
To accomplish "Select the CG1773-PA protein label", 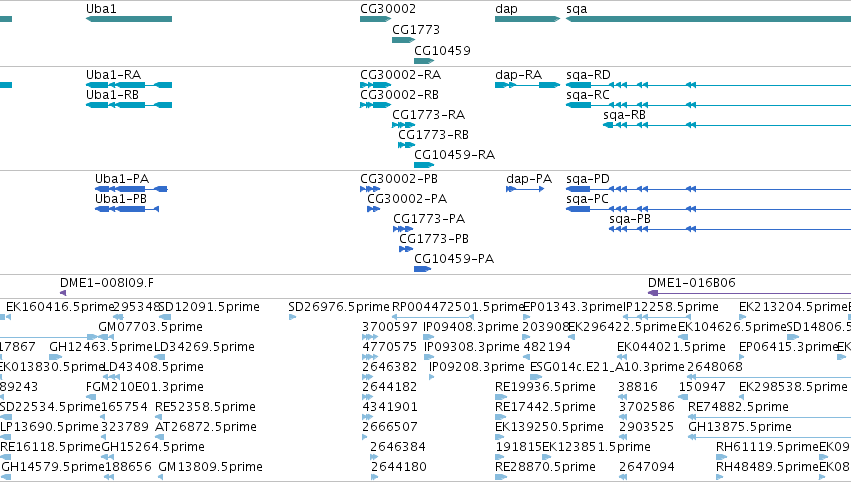I will tap(429, 219).
